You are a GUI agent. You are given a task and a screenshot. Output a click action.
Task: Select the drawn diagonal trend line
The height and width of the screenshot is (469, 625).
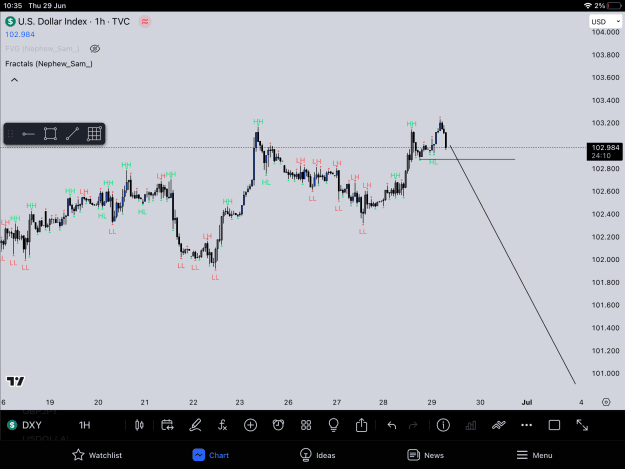[513, 265]
